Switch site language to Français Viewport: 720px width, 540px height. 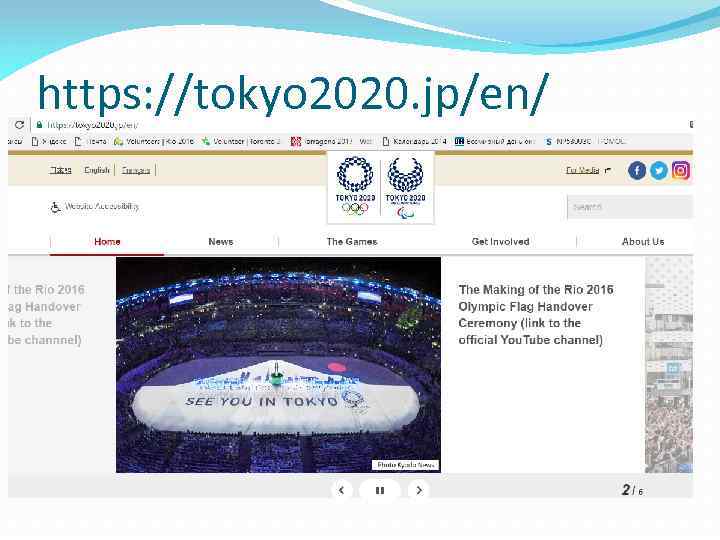pos(136,170)
